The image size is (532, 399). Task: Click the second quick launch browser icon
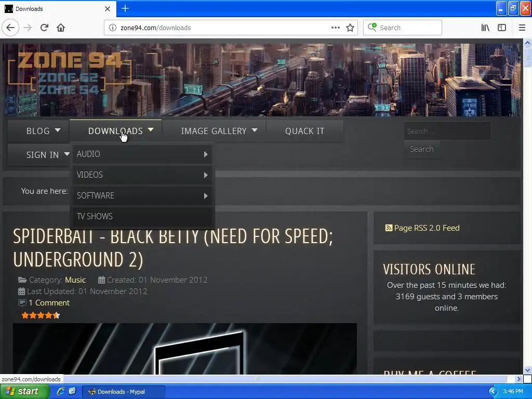[72, 391]
